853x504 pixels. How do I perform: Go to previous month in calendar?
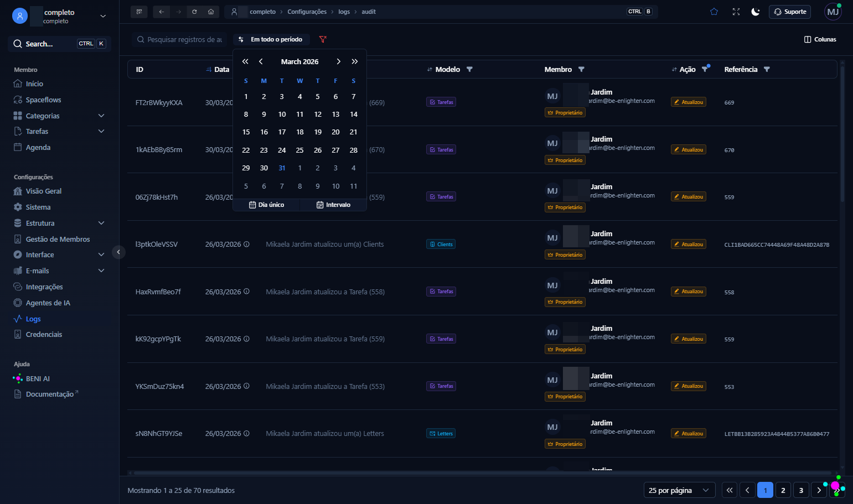(261, 61)
